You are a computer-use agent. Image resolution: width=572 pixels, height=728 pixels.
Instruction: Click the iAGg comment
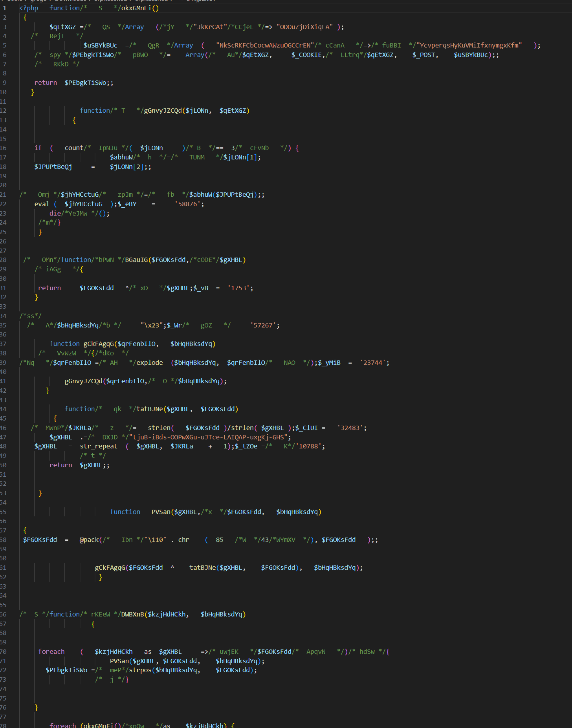(57, 269)
